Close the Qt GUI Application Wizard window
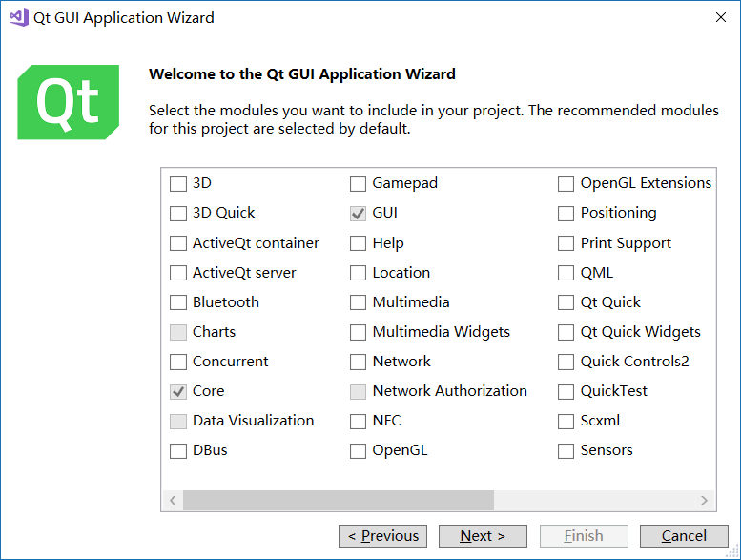The image size is (741, 560). click(x=721, y=17)
